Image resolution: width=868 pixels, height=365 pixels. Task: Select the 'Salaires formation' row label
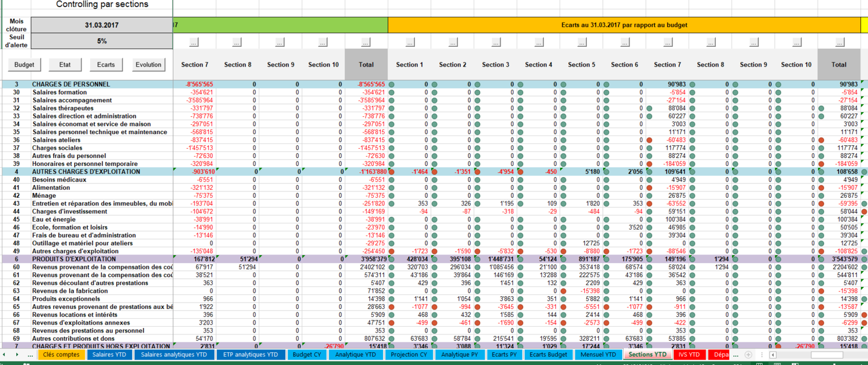[60, 93]
